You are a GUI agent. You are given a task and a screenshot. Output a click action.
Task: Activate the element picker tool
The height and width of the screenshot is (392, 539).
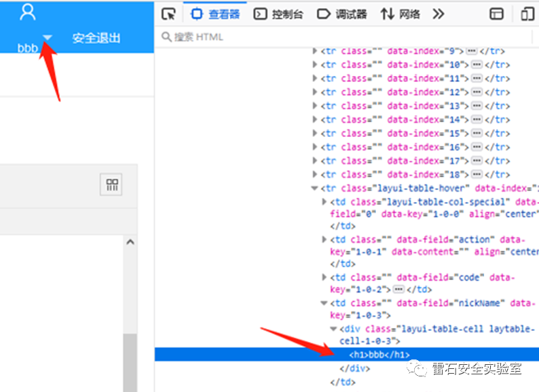(x=169, y=14)
